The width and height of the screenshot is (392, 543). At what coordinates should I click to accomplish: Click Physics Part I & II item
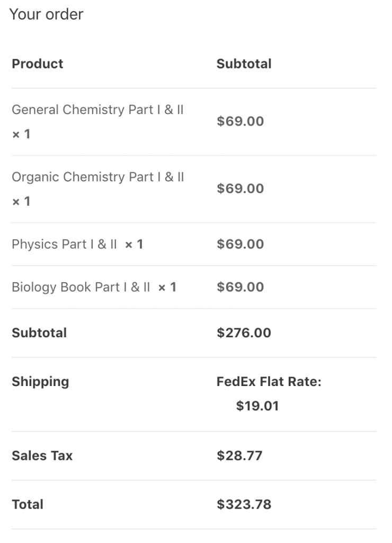(x=64, y=244)
